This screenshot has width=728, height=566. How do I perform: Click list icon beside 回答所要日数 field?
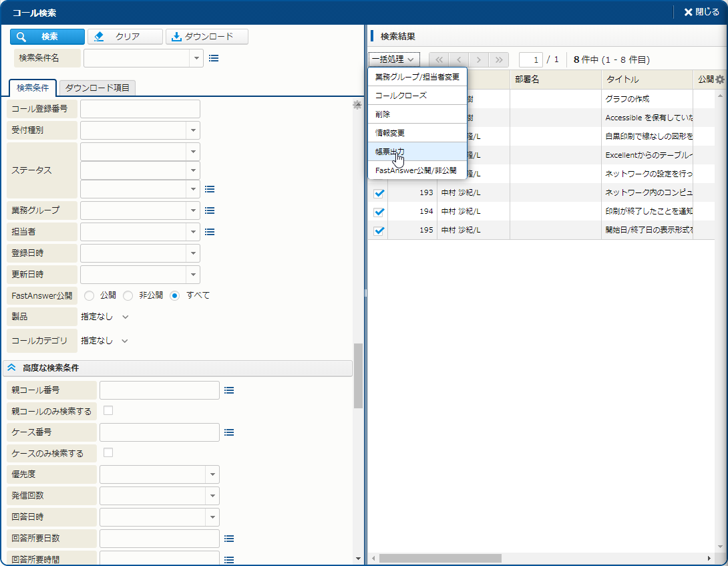(x=229, y=539)
